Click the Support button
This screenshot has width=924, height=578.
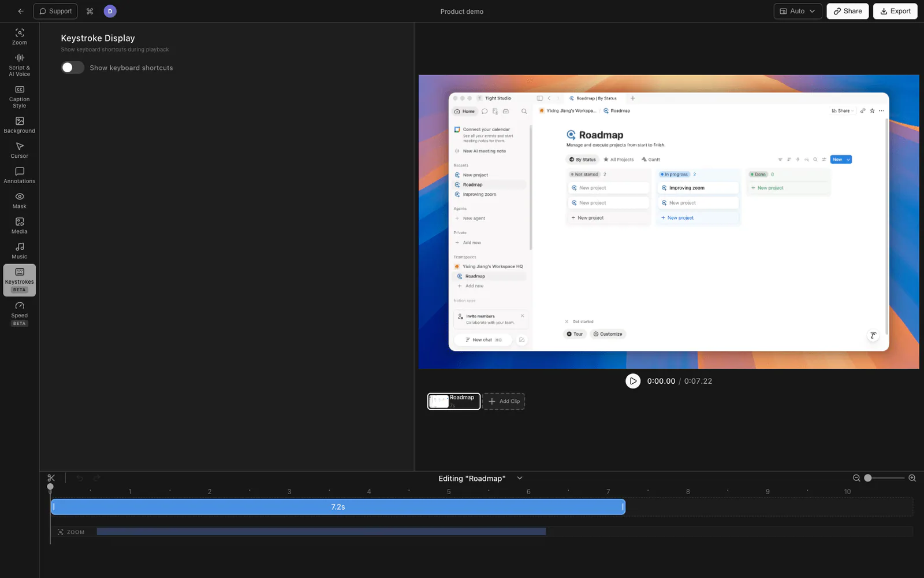(55, 11)
